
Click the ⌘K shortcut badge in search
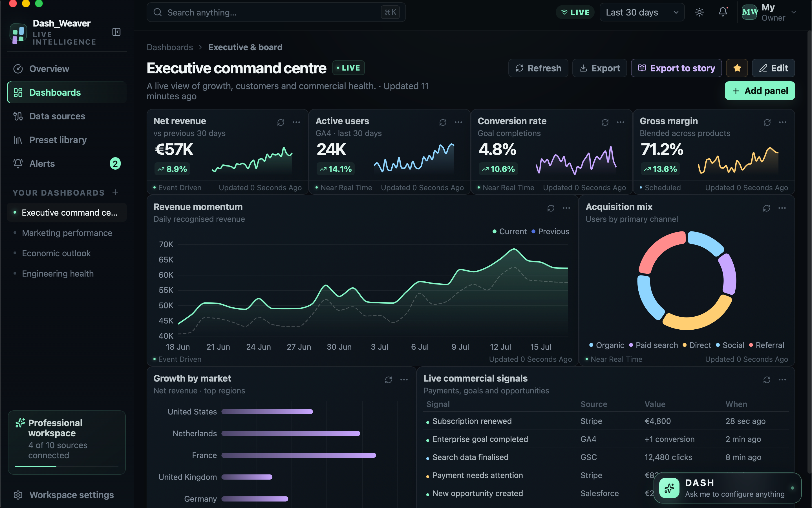pyautogui.click(x=390, y=12)
